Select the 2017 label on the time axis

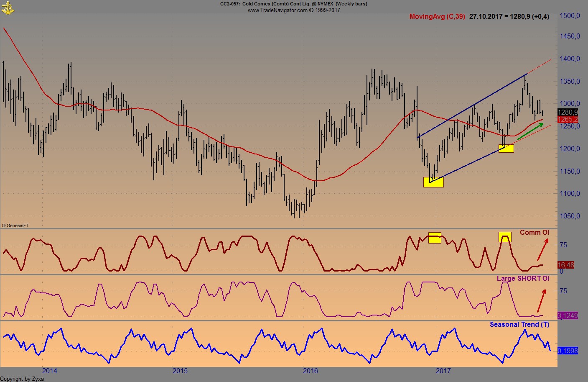click(444, 371)
